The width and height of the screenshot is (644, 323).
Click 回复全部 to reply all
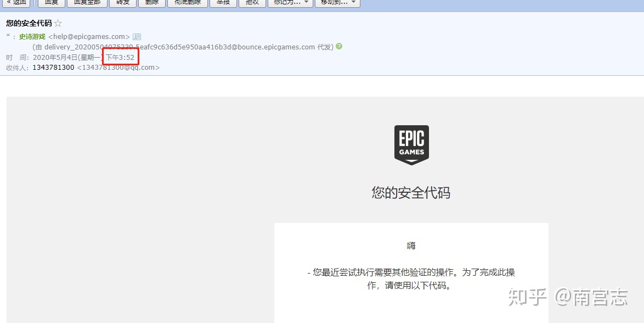coord(87,2)
